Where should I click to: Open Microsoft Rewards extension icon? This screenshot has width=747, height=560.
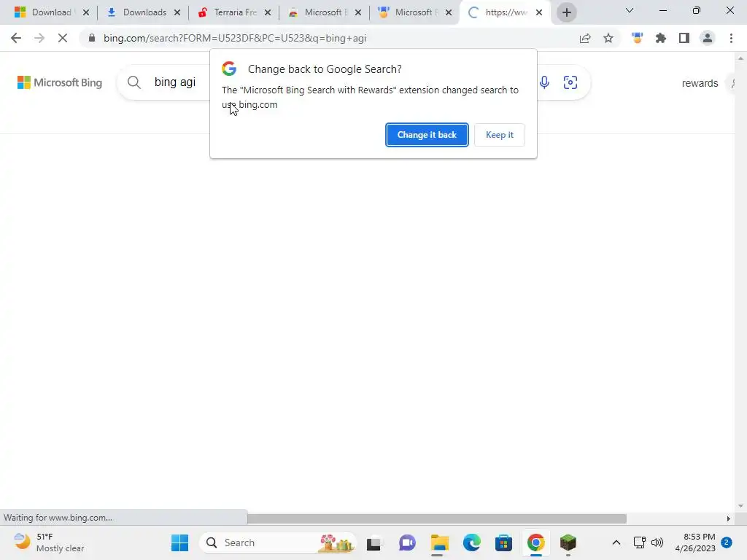coord(638,38)
